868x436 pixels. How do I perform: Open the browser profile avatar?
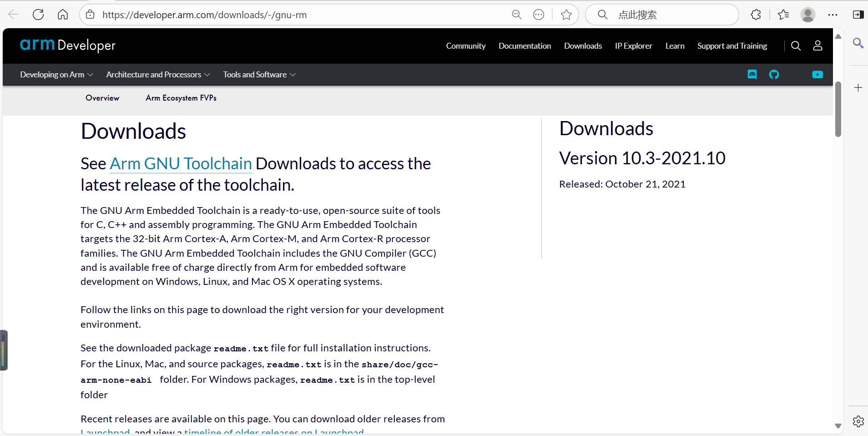tap(808, 15)
